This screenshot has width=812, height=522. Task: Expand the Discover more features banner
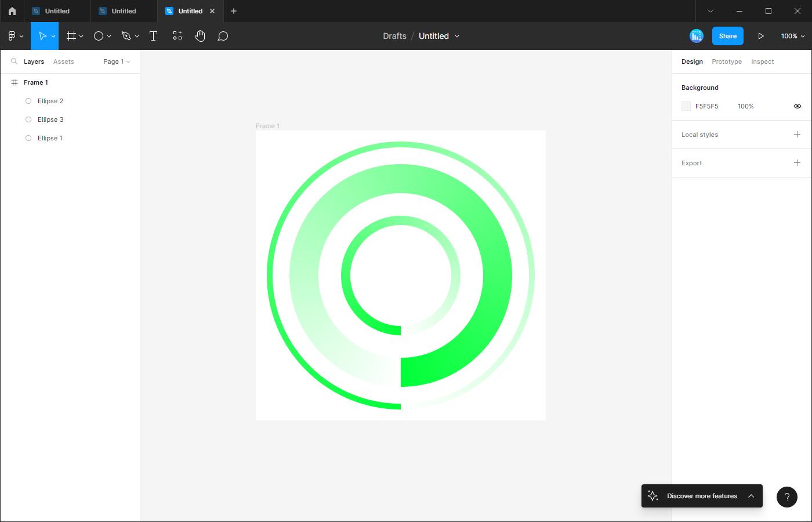click(x=751, y=496)
